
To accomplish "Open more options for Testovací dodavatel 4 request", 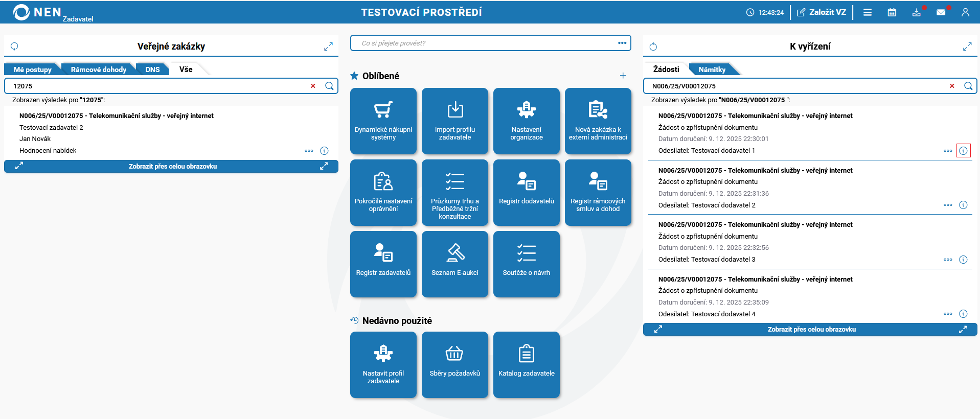I will (x=948, y=314).
